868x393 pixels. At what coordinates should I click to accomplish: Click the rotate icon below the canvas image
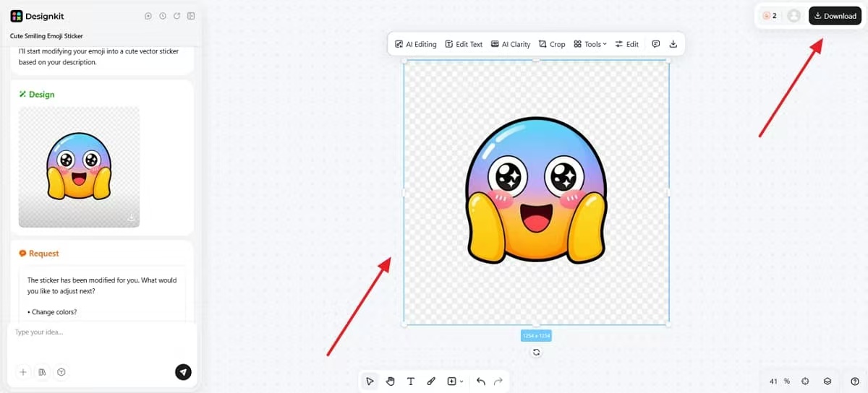pos(536,352)
